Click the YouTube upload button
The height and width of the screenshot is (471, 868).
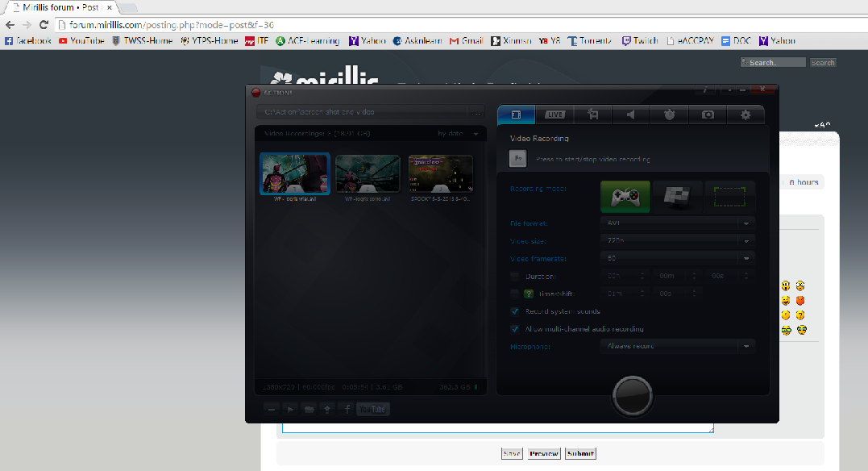[372, 409]
